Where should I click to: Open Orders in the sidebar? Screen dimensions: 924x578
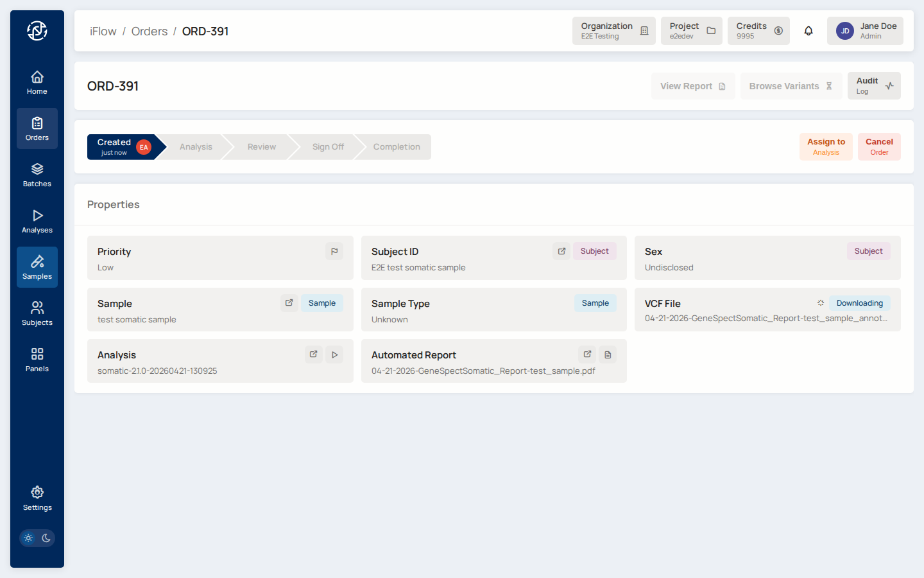[37, 128]
